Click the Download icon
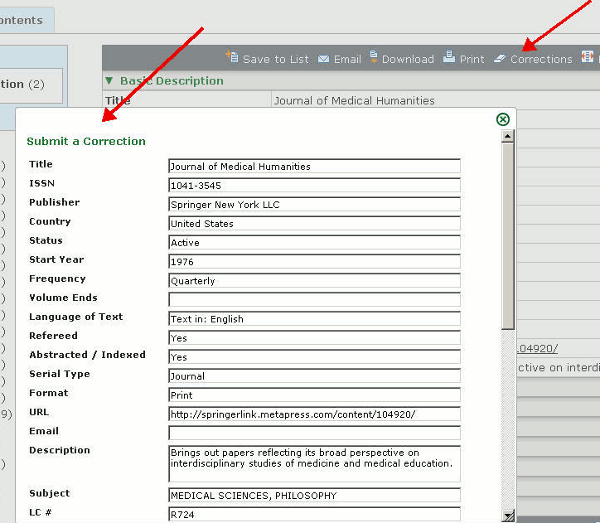Image resolution: width=600 pixels, height=523 pixels. click(x=374, y=58)
